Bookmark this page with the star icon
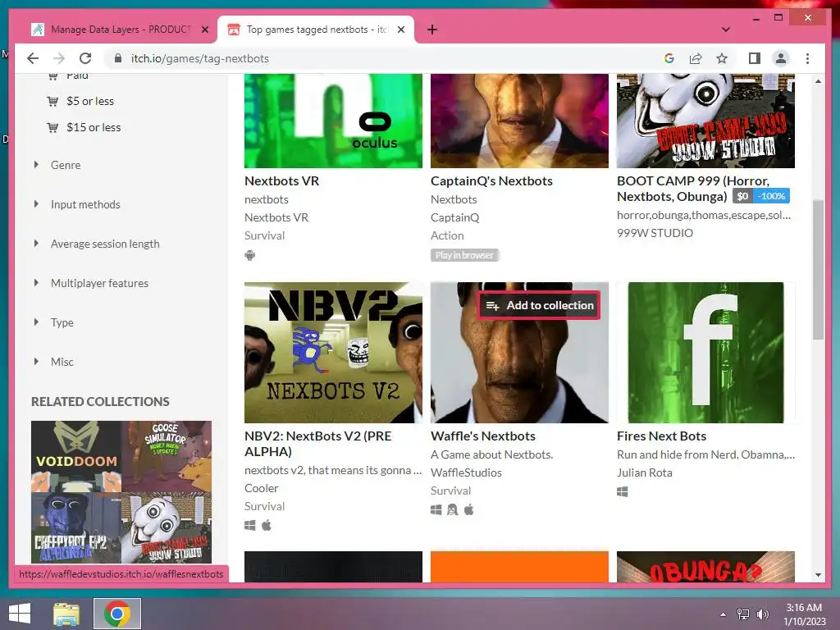The width and height of the screenshot is (840, 630). tap(722, 58)
